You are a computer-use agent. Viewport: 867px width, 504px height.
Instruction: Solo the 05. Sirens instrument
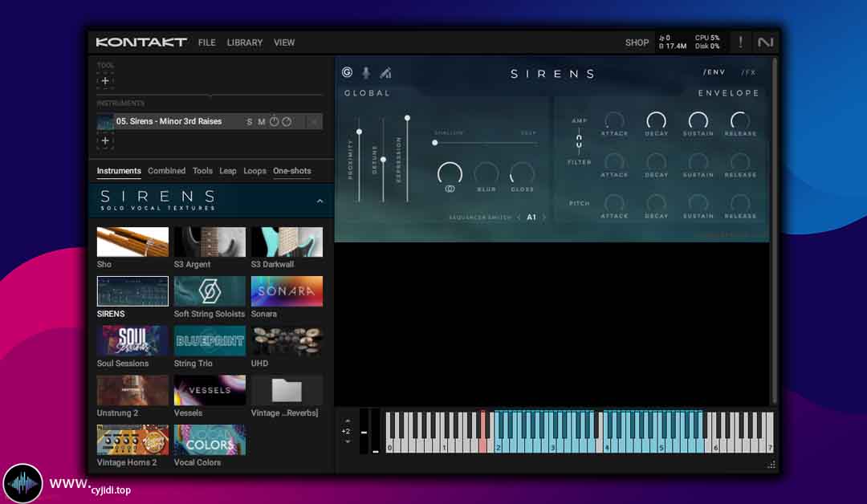(250, 121)
